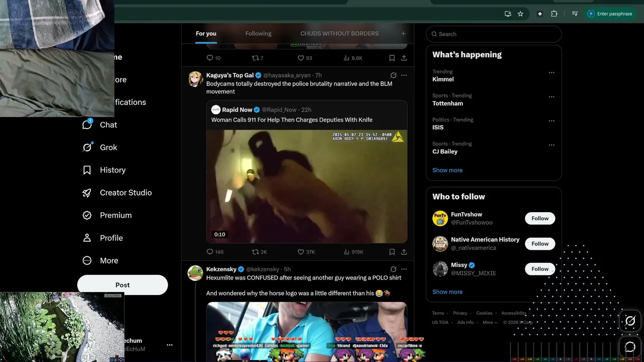Open Kaguya's Top Gal avatar
This screenshot has height=362, width=644.
point(195,79)
